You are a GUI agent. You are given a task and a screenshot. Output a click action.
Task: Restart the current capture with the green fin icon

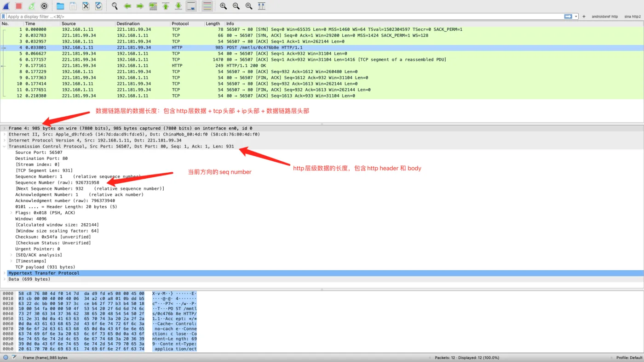(31, 6)
